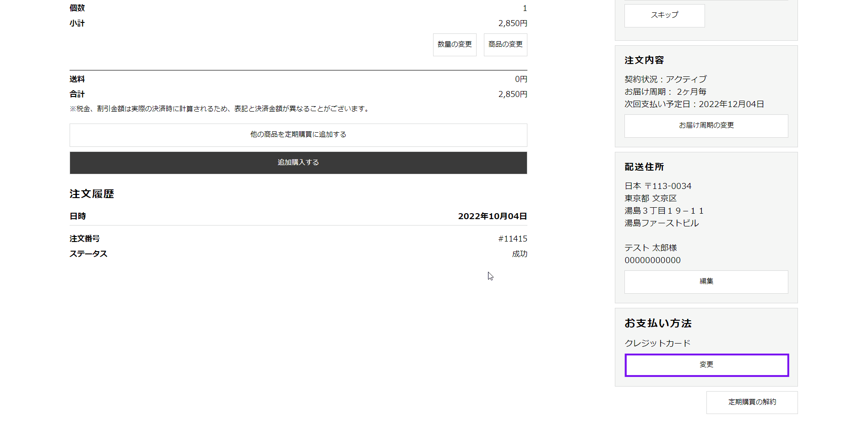Click the 商品の変更 button
The image size is (868, 425).
pos(505,45)
